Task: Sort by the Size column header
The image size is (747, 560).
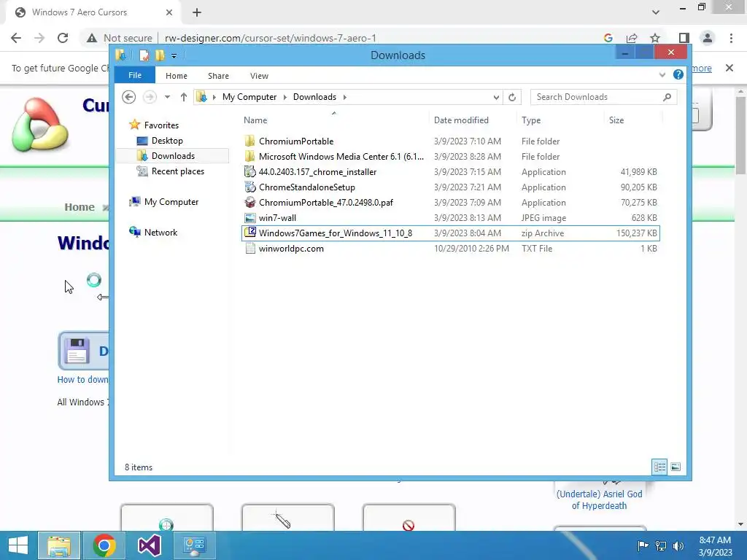Action: point(616,120)
